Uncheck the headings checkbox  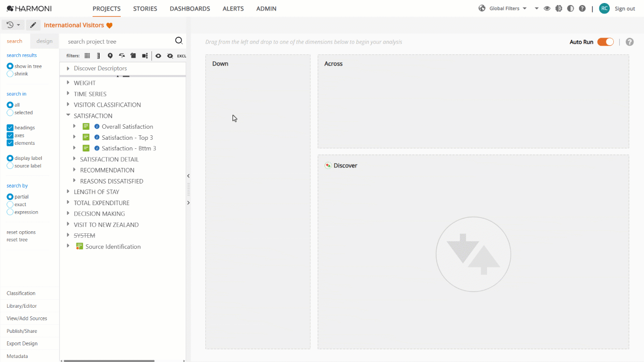(x=10, y=128)
